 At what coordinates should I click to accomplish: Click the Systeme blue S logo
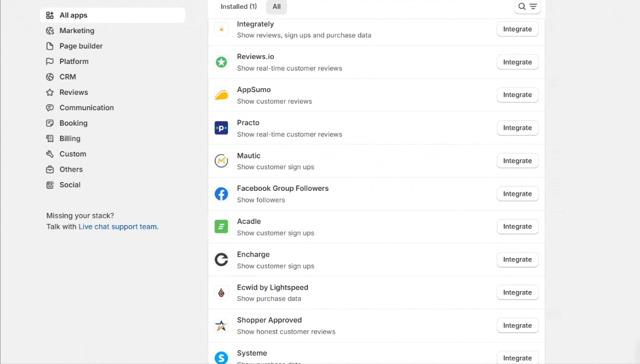(x=221, y=357)
